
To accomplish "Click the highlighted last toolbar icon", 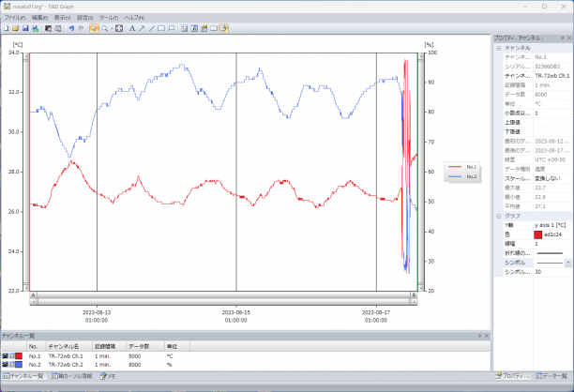I will 223,28.
